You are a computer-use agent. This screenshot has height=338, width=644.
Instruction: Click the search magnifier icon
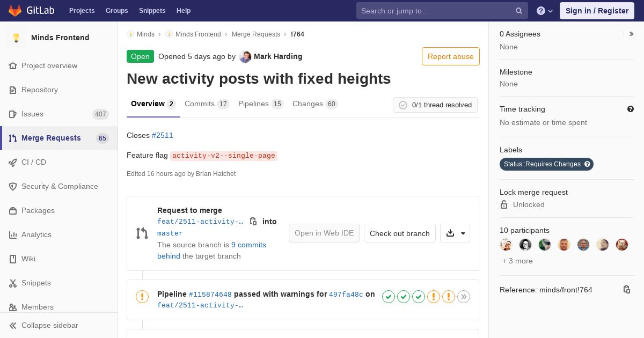519,11
